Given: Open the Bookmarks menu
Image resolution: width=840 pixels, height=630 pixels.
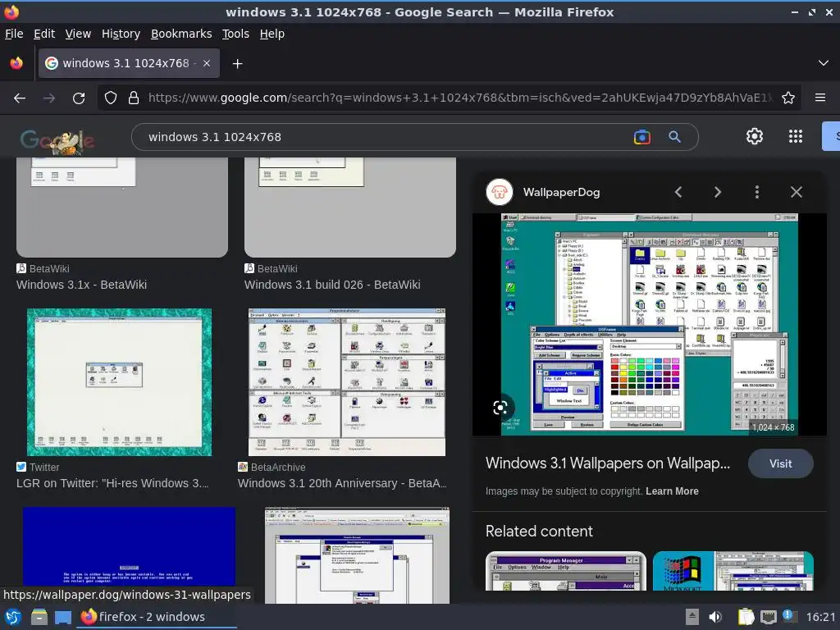Looking at the screenshot, I should click(x=181, y=34).
